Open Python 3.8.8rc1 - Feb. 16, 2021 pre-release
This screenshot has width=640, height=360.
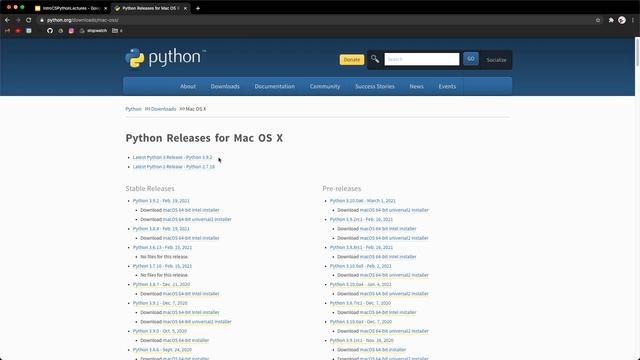coord(361,247)
